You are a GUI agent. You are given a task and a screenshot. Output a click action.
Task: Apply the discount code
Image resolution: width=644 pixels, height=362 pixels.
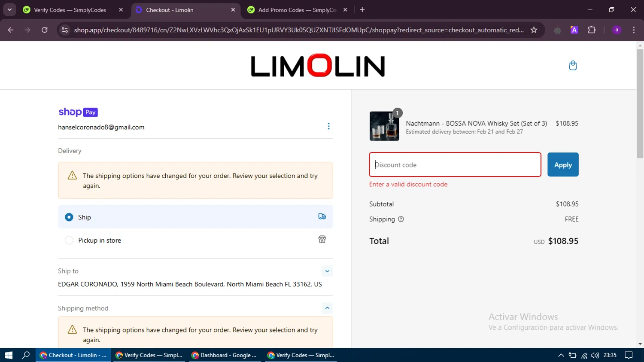click(563, 164)
